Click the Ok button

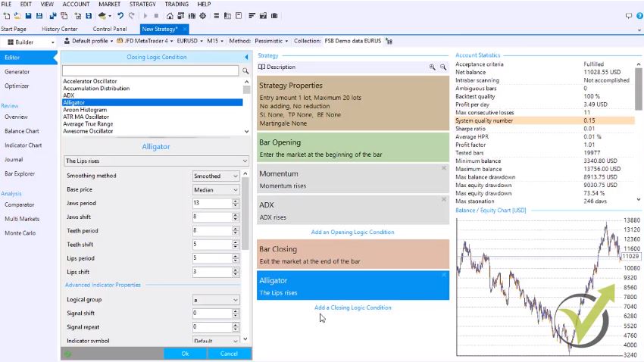(x=185, y=354)
